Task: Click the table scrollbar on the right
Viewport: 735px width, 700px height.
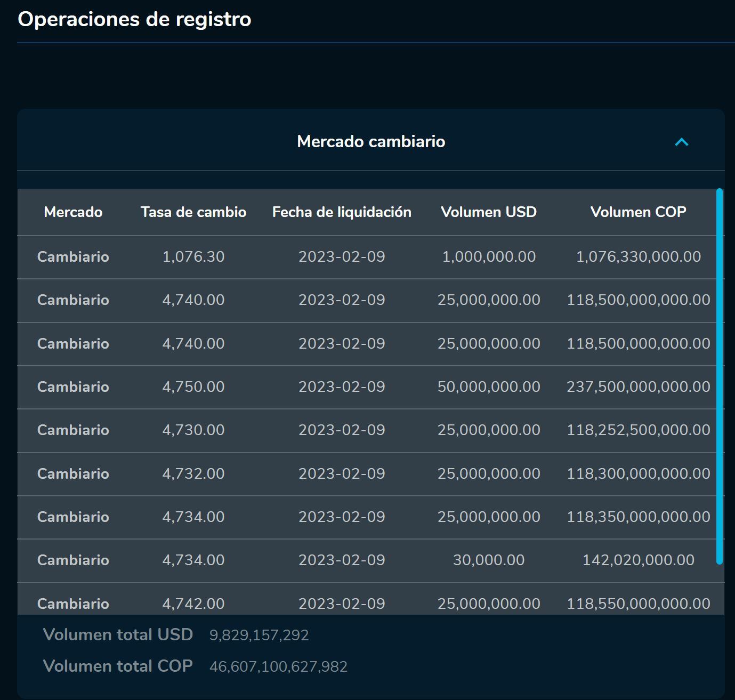Action: (721, 373)
